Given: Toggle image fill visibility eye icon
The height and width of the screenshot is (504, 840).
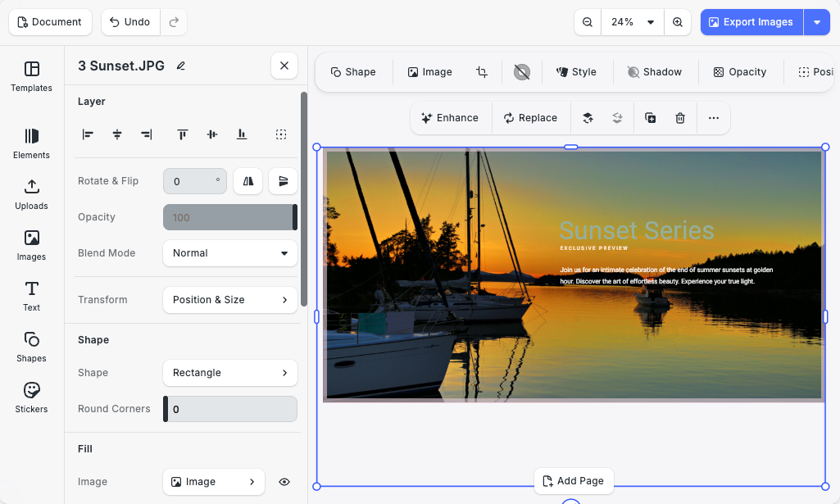Looking at the screenshot, I should 284,482.
